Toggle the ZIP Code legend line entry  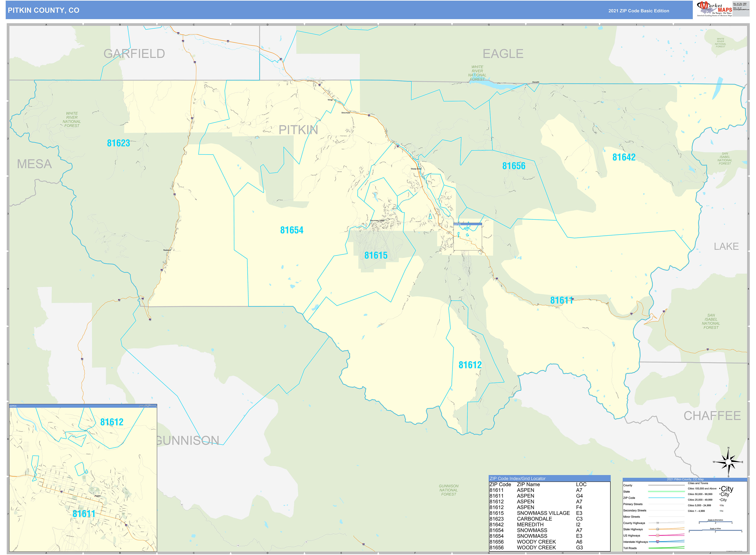667,498
